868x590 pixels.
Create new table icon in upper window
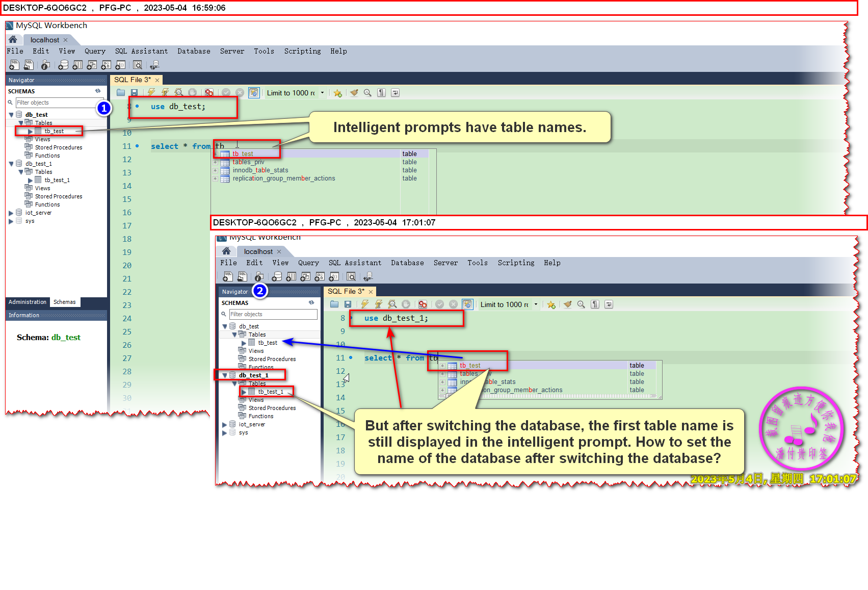click(77, 65)
